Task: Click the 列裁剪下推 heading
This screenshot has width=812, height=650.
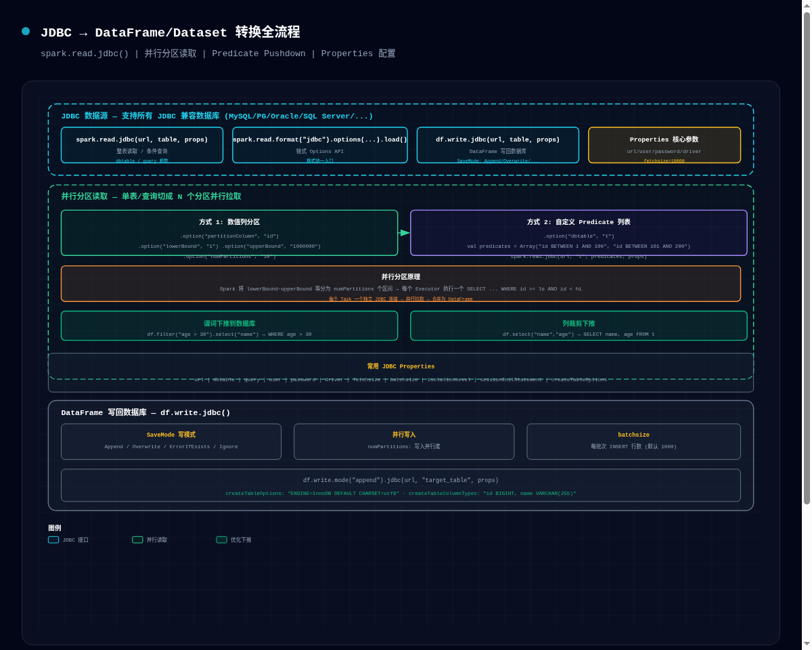Action: tap(579, 324)
